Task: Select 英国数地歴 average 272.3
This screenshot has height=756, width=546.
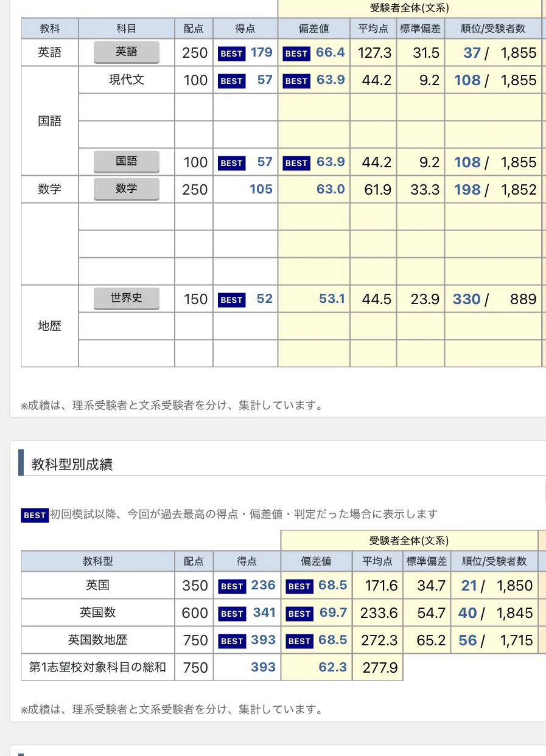Action: tap(379, 640)
